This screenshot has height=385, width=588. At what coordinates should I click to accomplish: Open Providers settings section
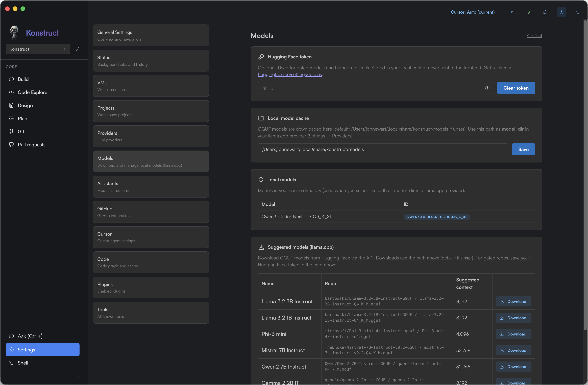click(x=151, y=136)
